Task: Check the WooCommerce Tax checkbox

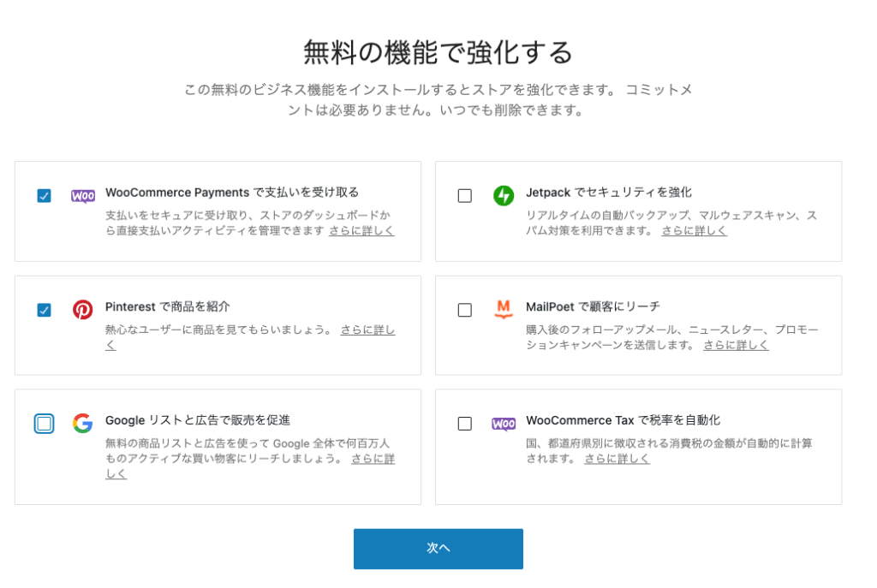Action: [x=465, y=424]
